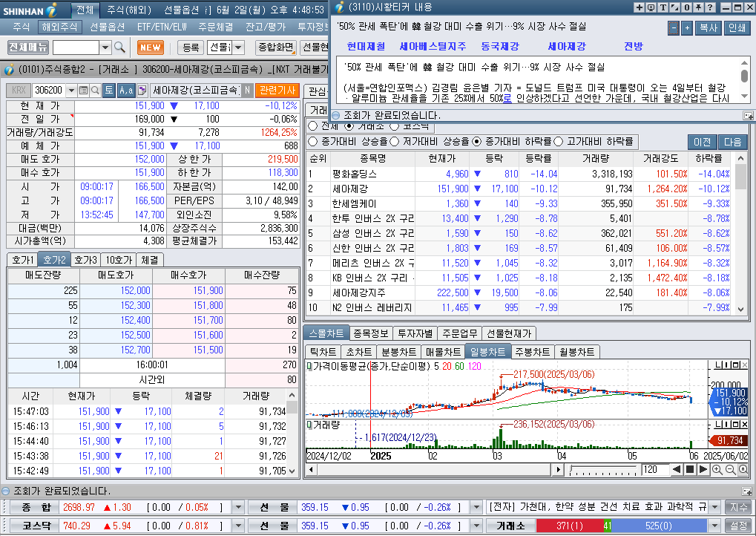The width and height of the screenshot is (756, 536).
Task: Click orange 관련기사 button
Action: coord(277,91)
